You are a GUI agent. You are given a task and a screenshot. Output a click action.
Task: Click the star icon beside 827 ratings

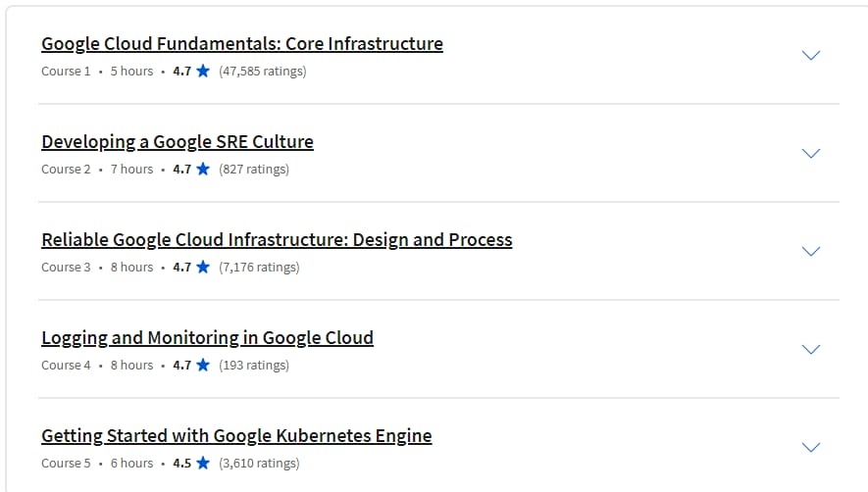[x=203, y=170]
